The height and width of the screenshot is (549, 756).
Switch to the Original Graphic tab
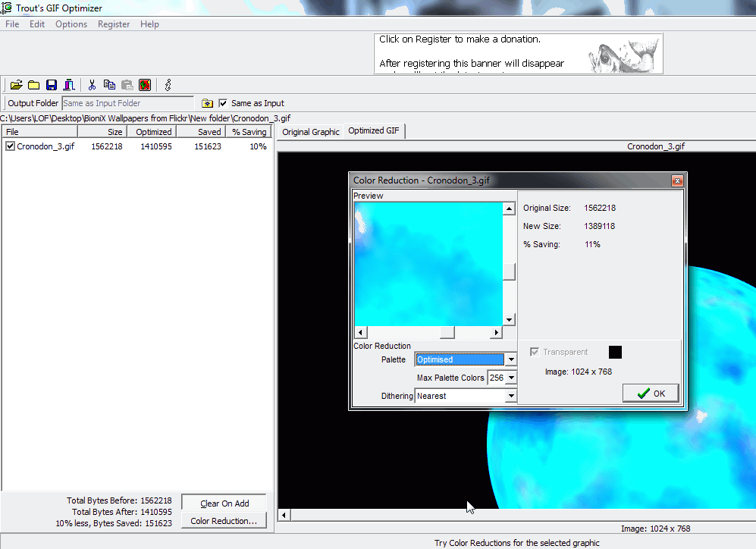click(311, 132)
